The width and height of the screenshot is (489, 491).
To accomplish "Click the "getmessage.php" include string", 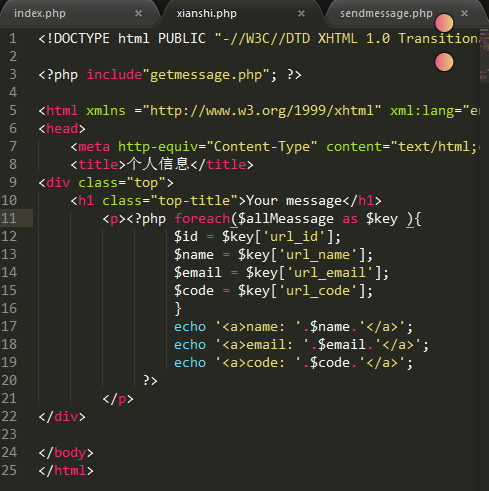I will [x=206, y=75].
